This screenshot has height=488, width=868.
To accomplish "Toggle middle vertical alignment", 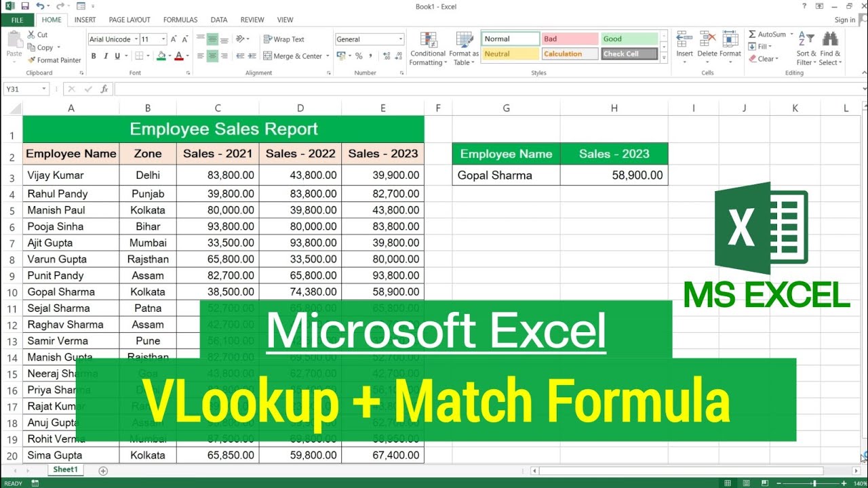I will pos(212,39).
